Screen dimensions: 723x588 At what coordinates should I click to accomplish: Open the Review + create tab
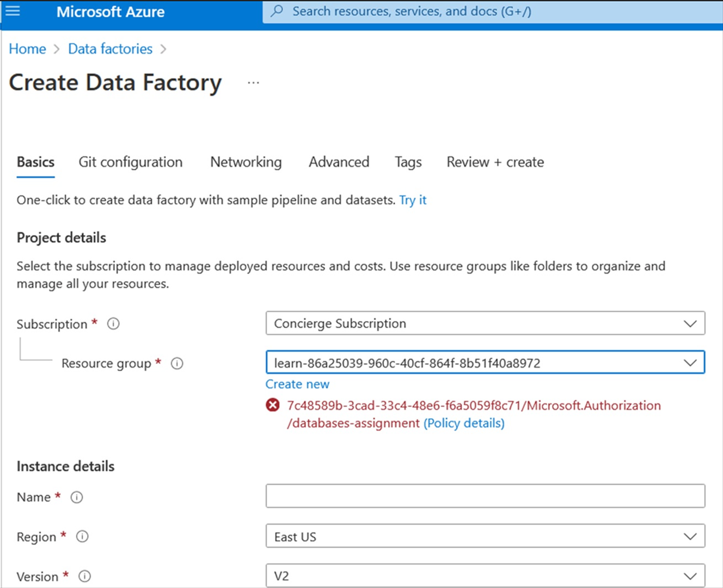coord(494,162)
